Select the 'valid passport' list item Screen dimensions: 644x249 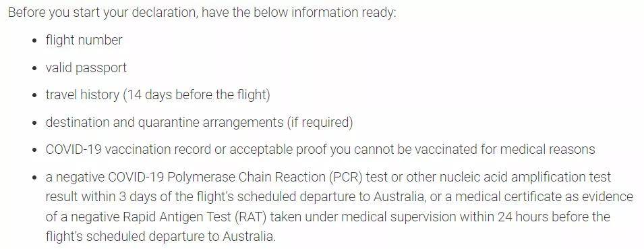[x=86, y=67]
